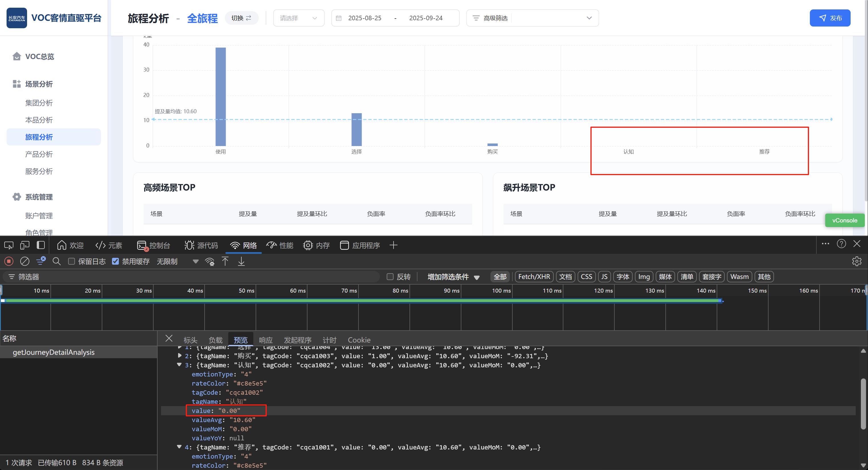Uncheck the 禁用缓存 checkbox
The height and width of the screenshot is (470, 868).
tap(115, 261)
